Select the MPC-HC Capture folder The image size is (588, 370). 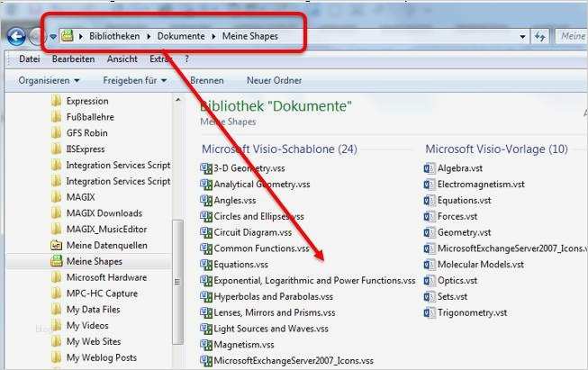(x=102, y=293)
